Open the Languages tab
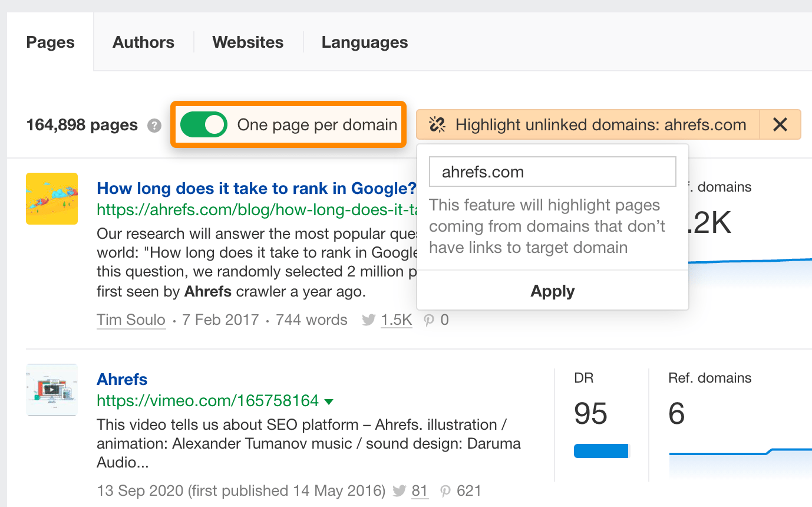Image resolution: width=812 pixels, height=507 pixels. point(364,42)
